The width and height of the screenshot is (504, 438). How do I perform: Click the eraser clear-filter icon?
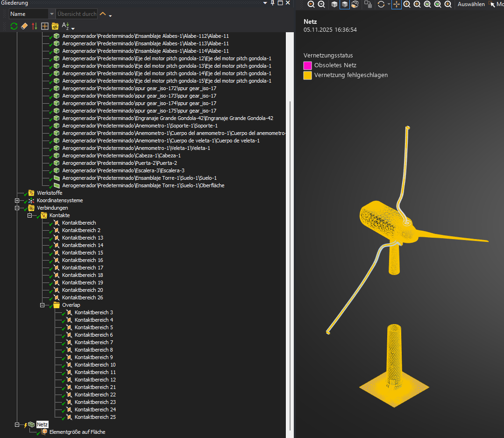click(24, 26)
